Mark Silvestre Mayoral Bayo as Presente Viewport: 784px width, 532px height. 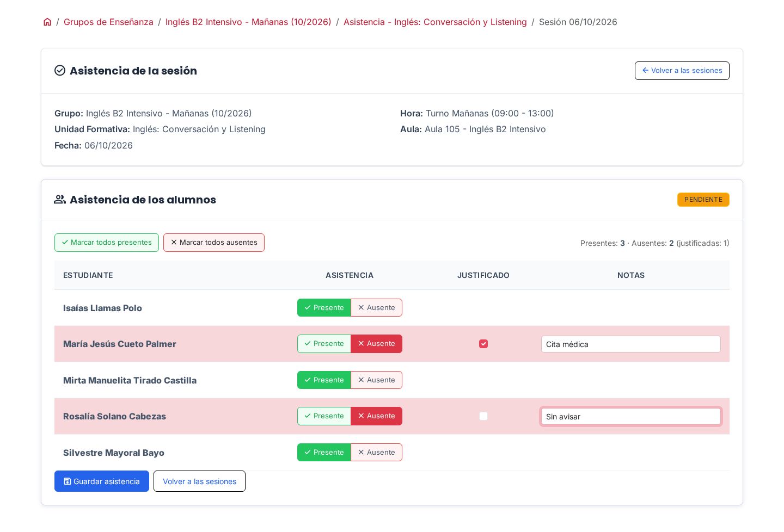(324, 453)
